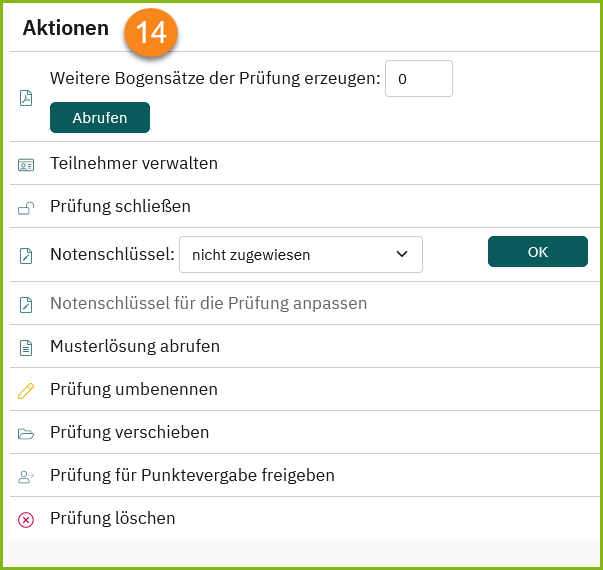
Task: Open Musterlösung abrufen entry
Action: click(x=135, y=346)
